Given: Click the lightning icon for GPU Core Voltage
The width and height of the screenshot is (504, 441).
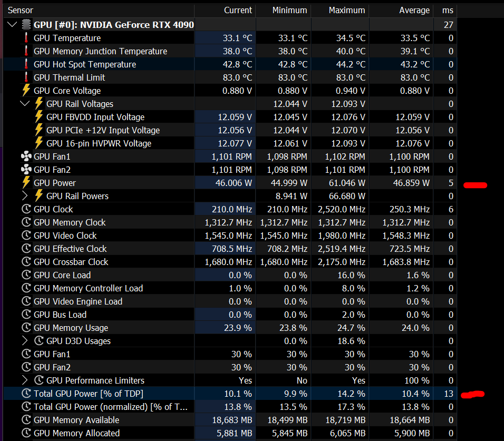Looking at the screenshot, I should [x=26, y=90].
